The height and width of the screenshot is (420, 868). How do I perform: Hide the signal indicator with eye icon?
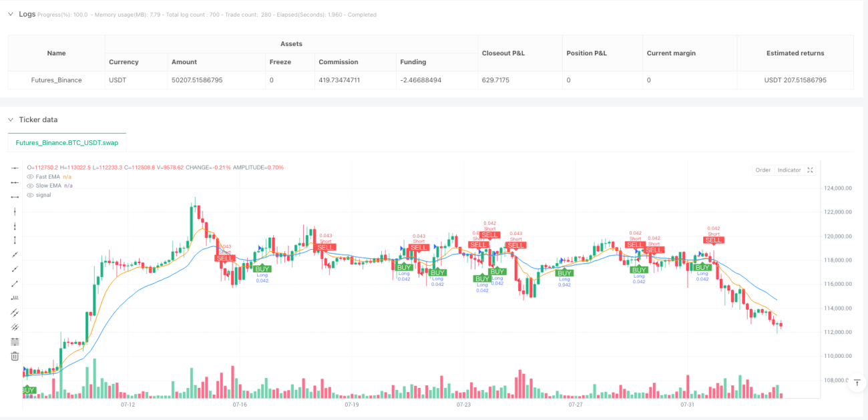[x=30, y=195]
